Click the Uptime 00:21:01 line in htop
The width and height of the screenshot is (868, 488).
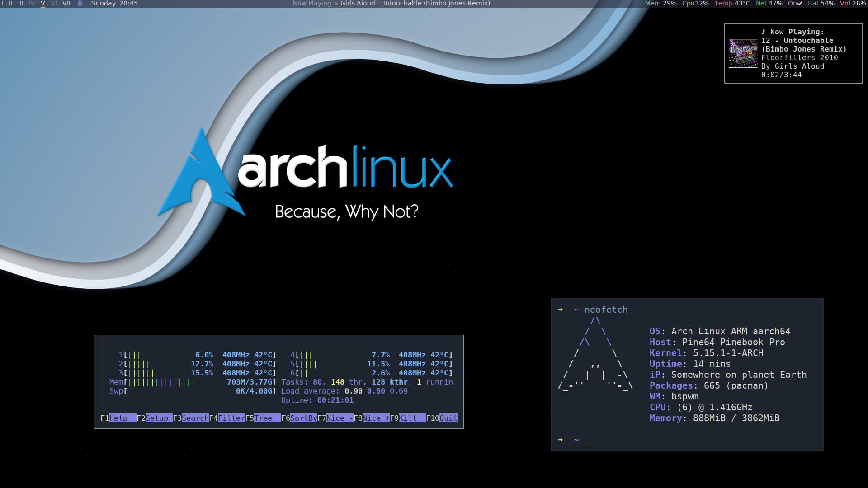tap(317, 400)
